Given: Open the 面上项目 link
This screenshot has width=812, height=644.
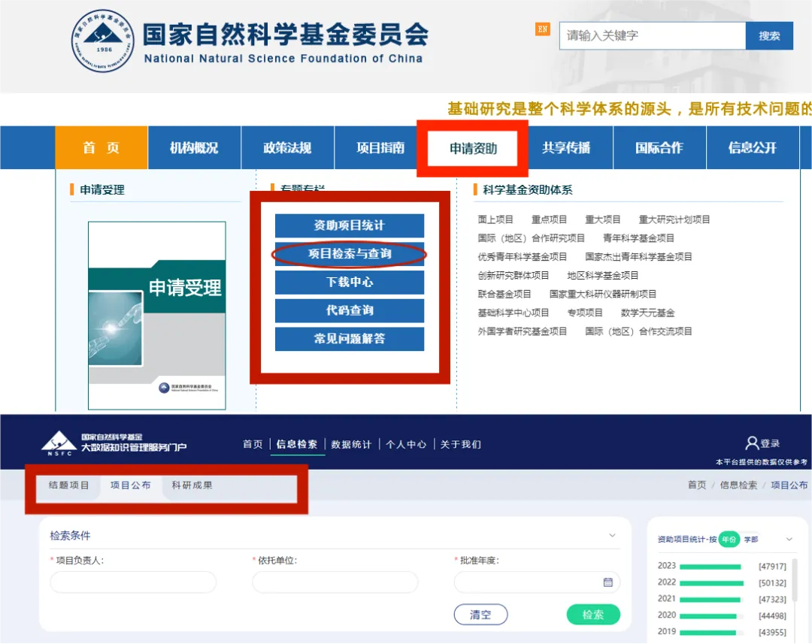Looking at the screenshot, I should click(495, 219).
